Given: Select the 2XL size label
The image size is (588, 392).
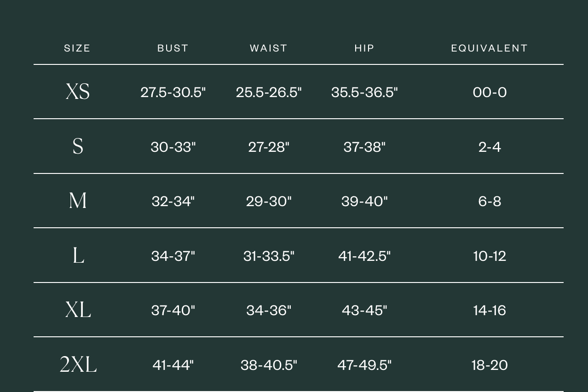Looking at the screenshot, I should click(78, 364).
